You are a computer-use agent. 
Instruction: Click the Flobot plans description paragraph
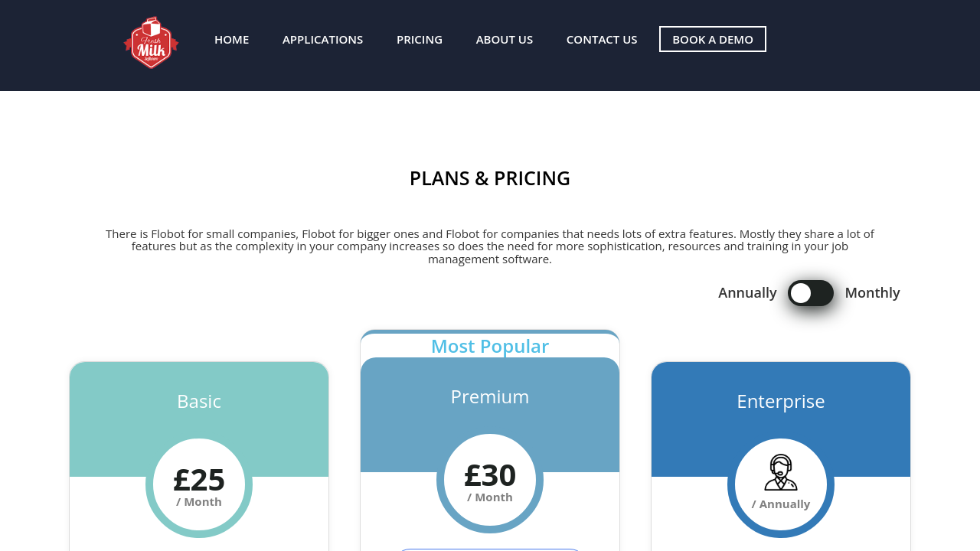pos(490,246)
